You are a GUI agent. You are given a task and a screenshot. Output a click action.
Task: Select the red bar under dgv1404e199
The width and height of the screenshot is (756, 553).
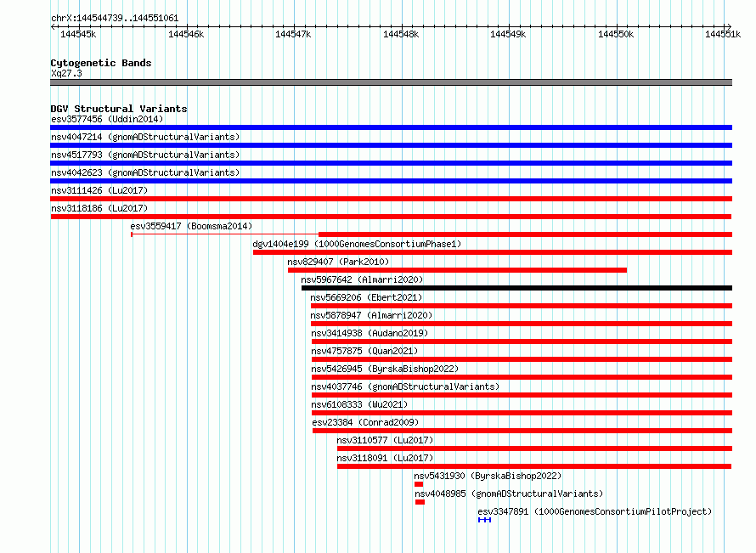(x=493, y=252)
